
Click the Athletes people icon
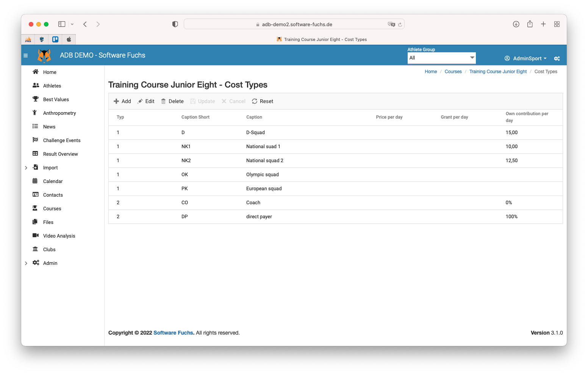click(x=36, y=85)
